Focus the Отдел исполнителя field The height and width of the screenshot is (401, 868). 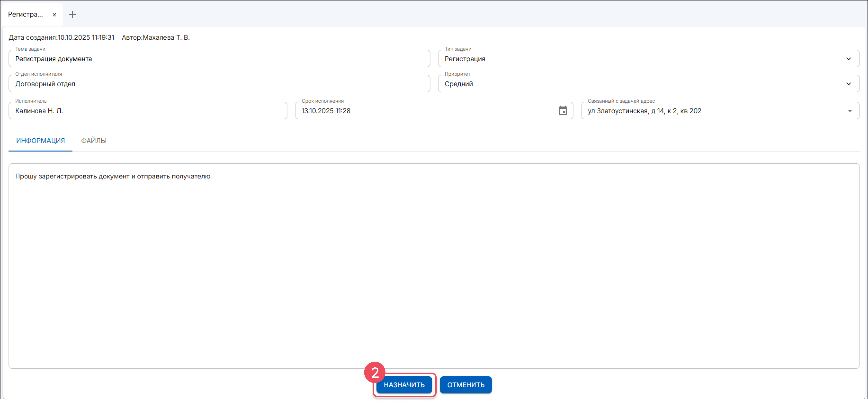click(x=219, y=84)
